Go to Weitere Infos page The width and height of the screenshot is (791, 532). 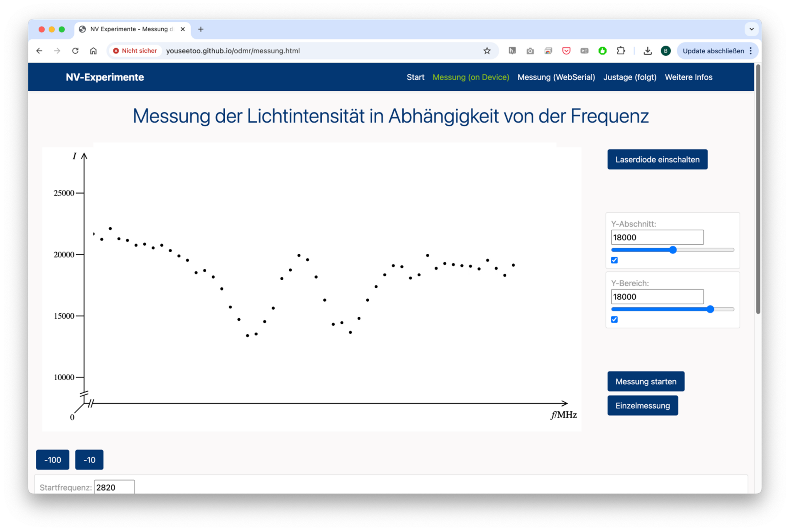tap(688, 77)
